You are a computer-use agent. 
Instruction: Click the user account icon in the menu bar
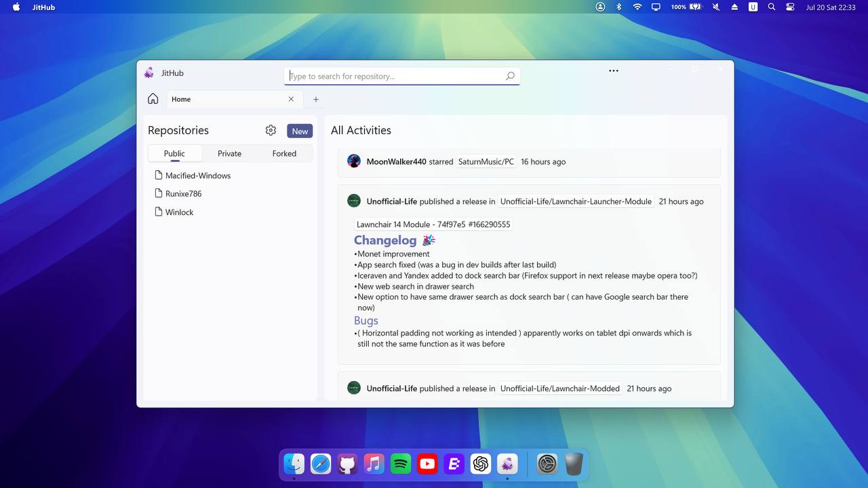point(600,7)
